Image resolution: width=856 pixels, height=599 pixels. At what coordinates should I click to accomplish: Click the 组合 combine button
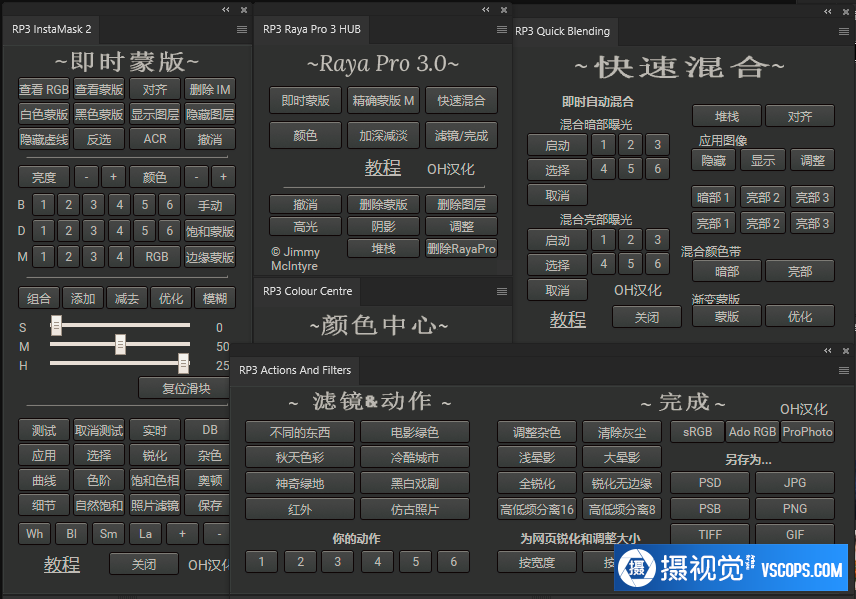tap(39, 298)
